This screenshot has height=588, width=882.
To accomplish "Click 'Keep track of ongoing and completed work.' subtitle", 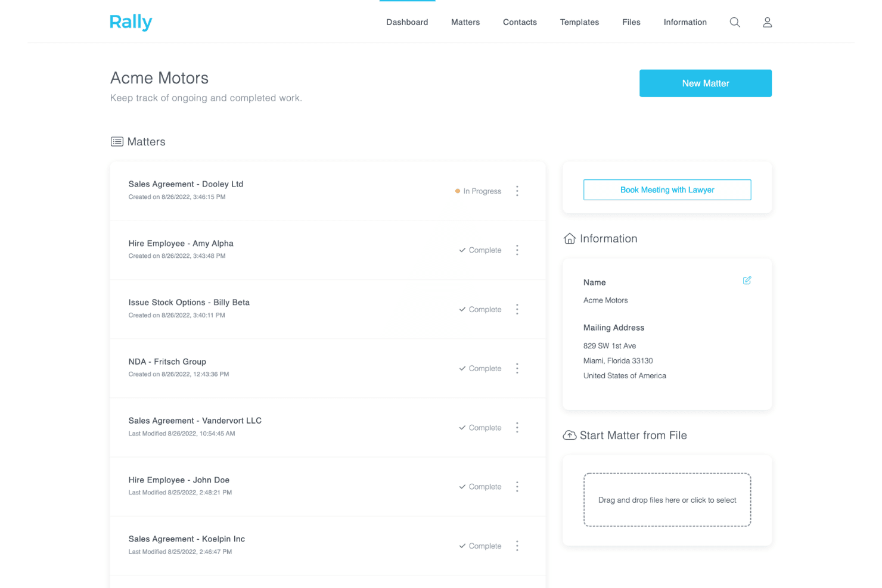I will [x=206, y=98].
